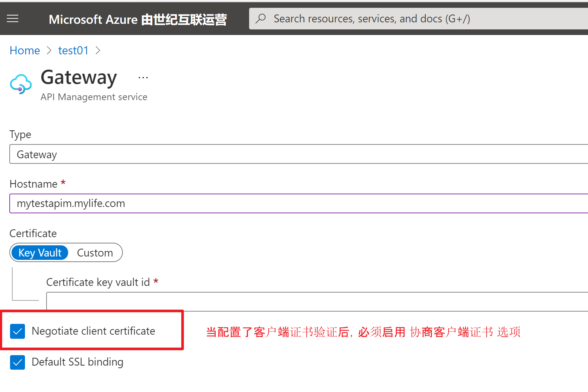The width and height of the screenshot is (588, 392).
Task: Click the chevron after Home breadcrumb
Action: [x=49, y=51]
